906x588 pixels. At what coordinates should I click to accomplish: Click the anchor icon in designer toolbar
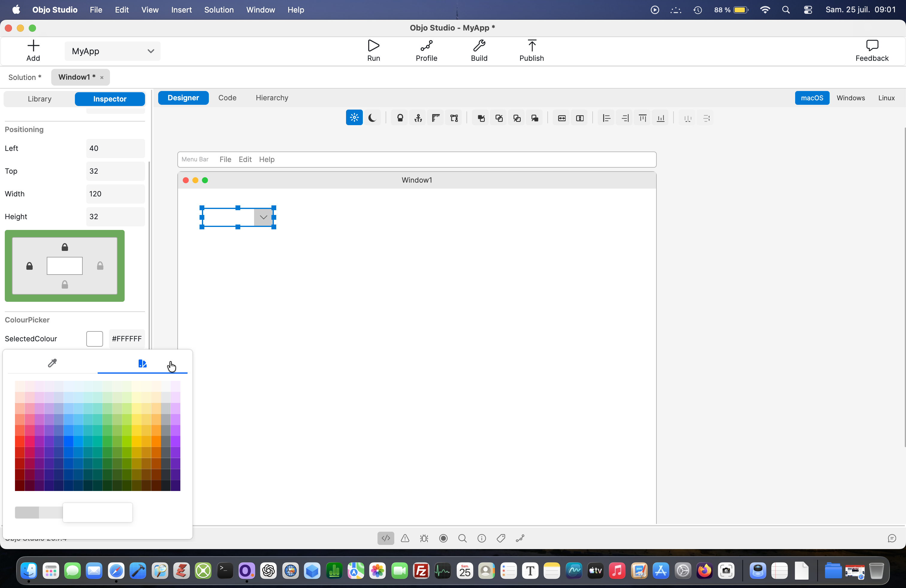click(418, 118)
